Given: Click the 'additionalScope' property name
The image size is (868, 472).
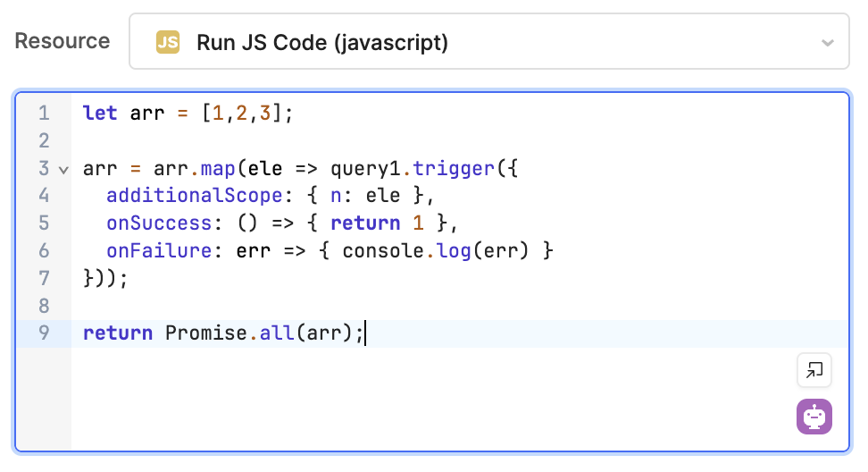Looking at the screenshot, I should (x=171, y=197).
